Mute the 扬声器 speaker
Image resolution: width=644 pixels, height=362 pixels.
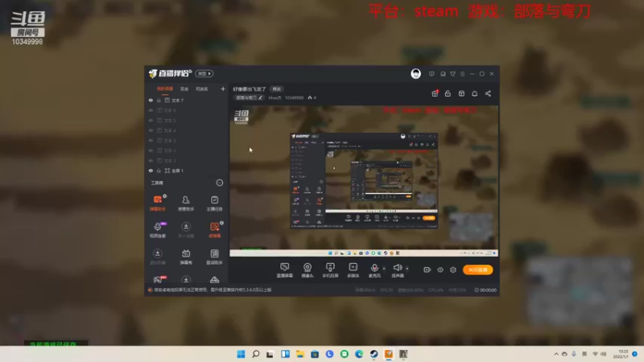[x=397, y=270]
